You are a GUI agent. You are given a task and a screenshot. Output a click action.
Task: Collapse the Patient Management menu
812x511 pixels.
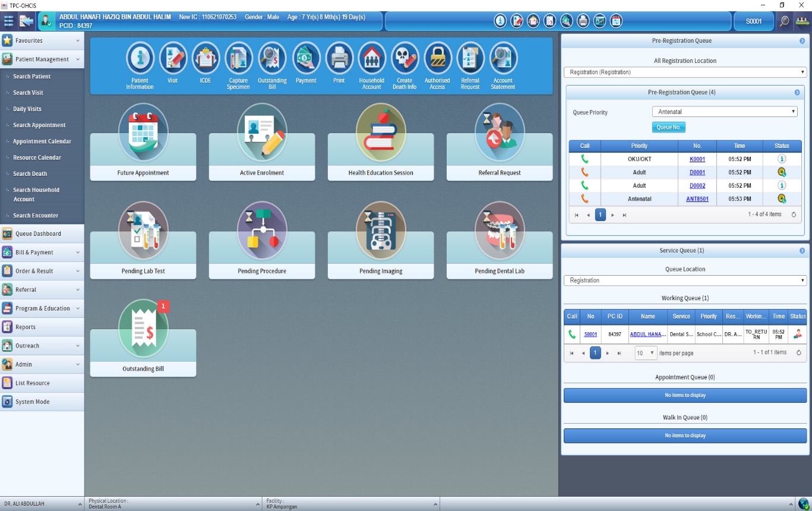42,59
